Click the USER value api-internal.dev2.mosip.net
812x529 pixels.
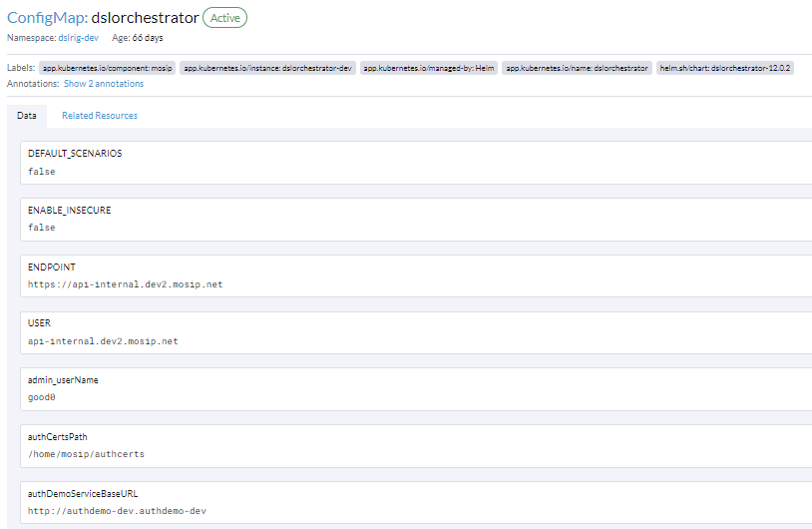103,341
